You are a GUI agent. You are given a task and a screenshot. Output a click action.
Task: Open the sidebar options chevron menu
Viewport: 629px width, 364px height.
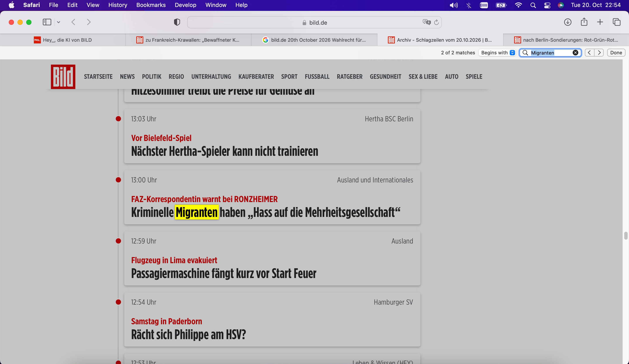[58, 22]
